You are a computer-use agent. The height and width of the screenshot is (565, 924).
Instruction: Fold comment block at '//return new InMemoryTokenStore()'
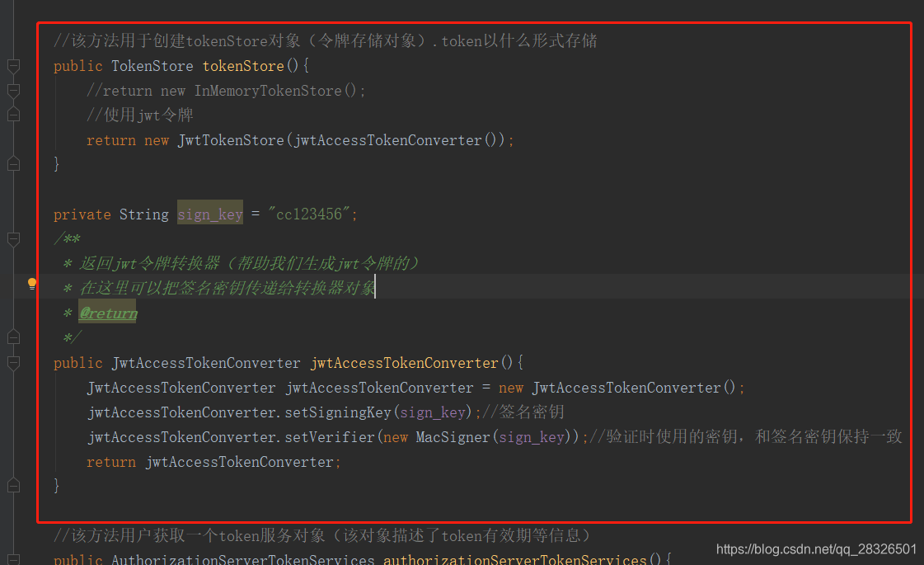click(13, 91)
